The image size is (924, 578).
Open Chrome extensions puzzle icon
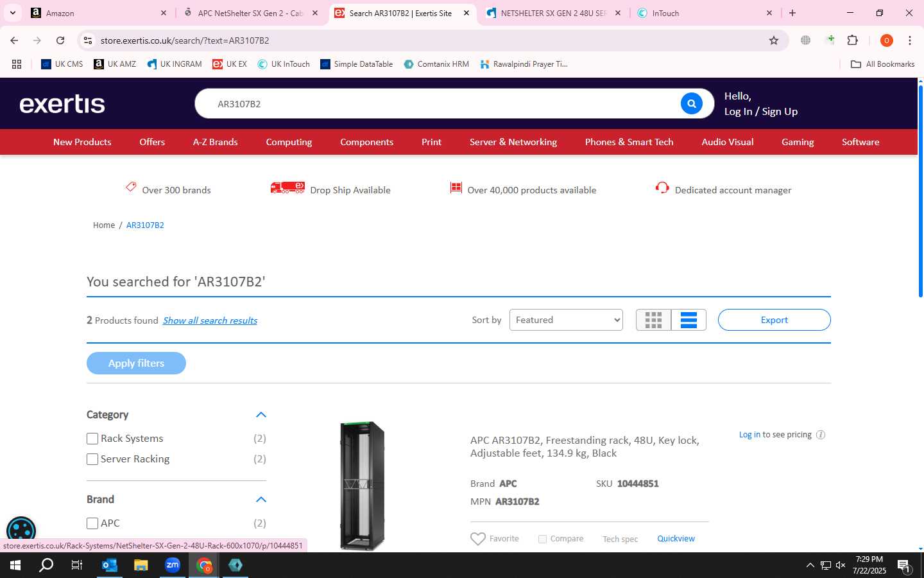pos(852,40)
